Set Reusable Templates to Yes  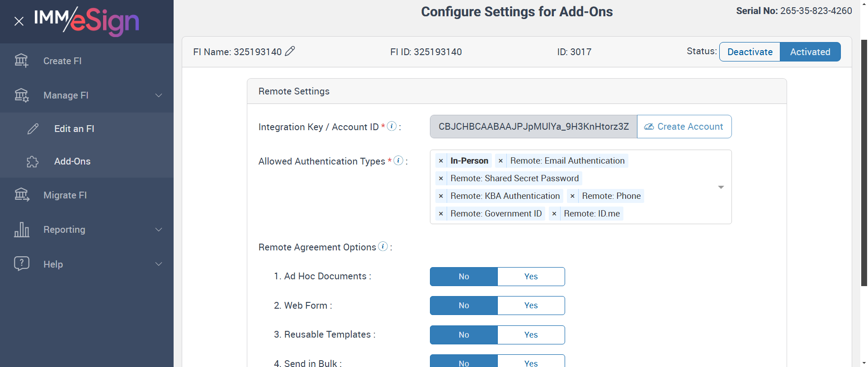coord(531,335)
